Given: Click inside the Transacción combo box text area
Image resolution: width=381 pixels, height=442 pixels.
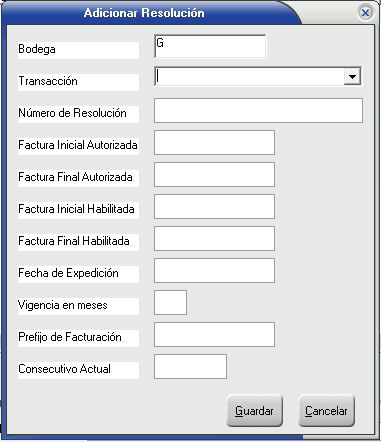Looking at the screenshot, I should coord(250,77).
